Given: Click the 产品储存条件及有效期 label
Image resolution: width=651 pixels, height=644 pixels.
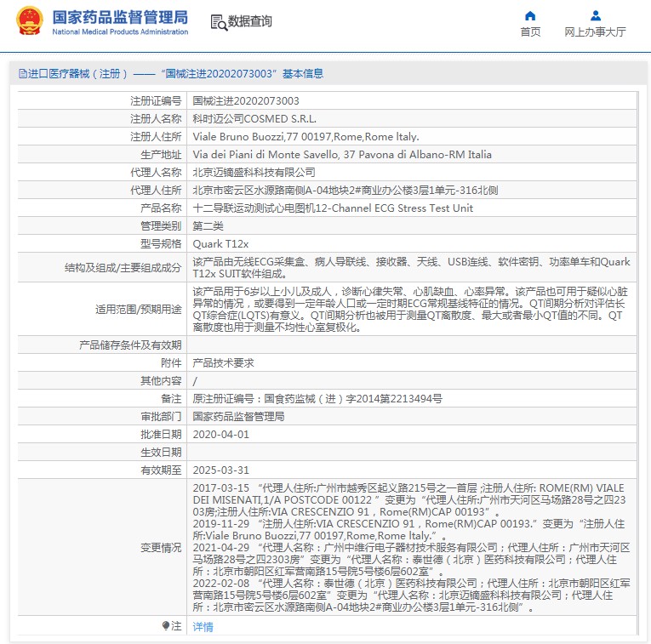Looking at the screenshot, I should click(130, 345).
